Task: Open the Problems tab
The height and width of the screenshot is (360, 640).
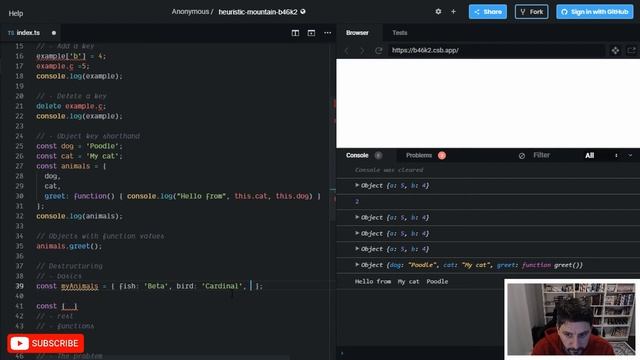Action: (x=419, y=156)
